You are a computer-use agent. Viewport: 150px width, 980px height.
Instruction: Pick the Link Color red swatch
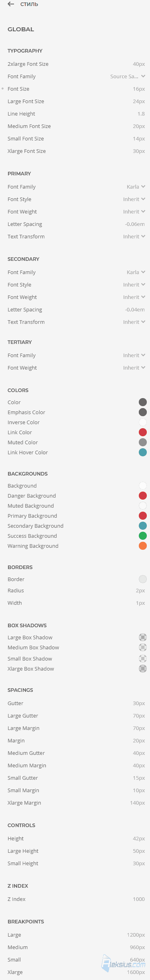tap(143, 432)
